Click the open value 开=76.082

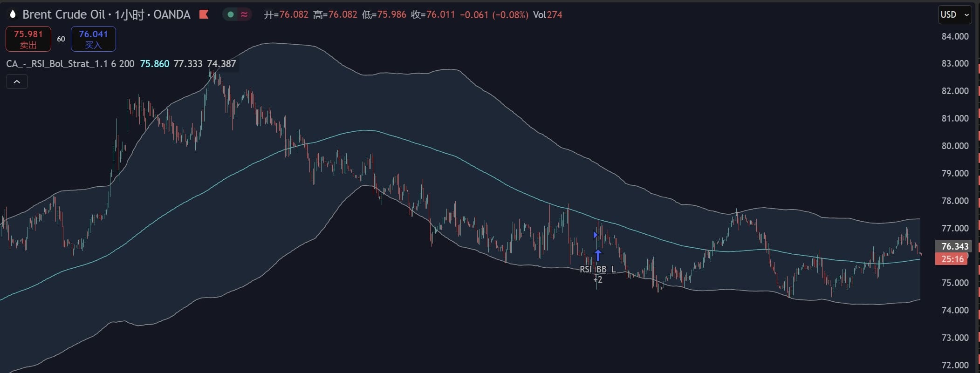pos(286,15)
